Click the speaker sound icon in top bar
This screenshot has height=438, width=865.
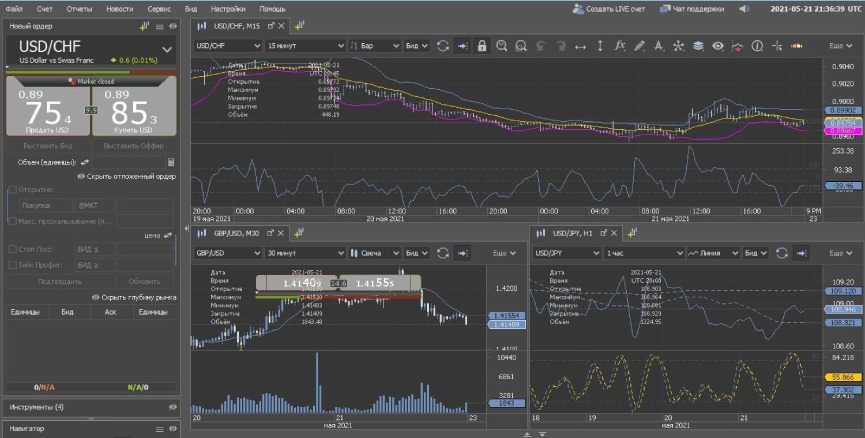[744, 9]
